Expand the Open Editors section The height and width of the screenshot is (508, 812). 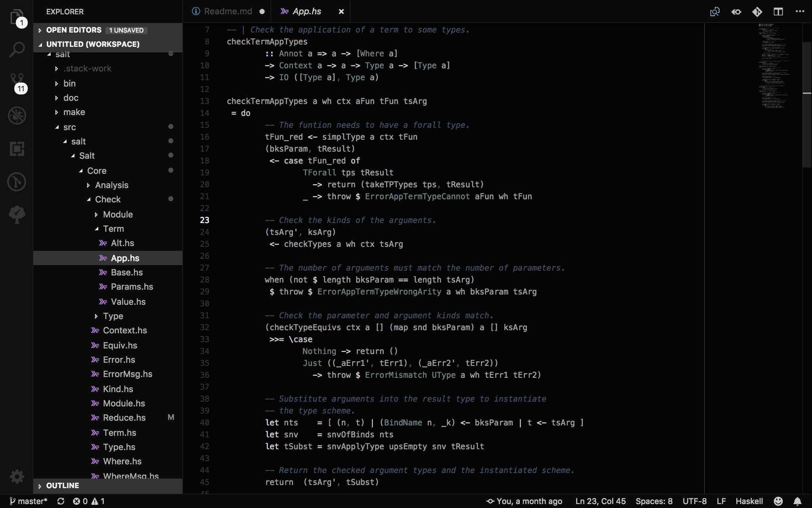(74, 30)
